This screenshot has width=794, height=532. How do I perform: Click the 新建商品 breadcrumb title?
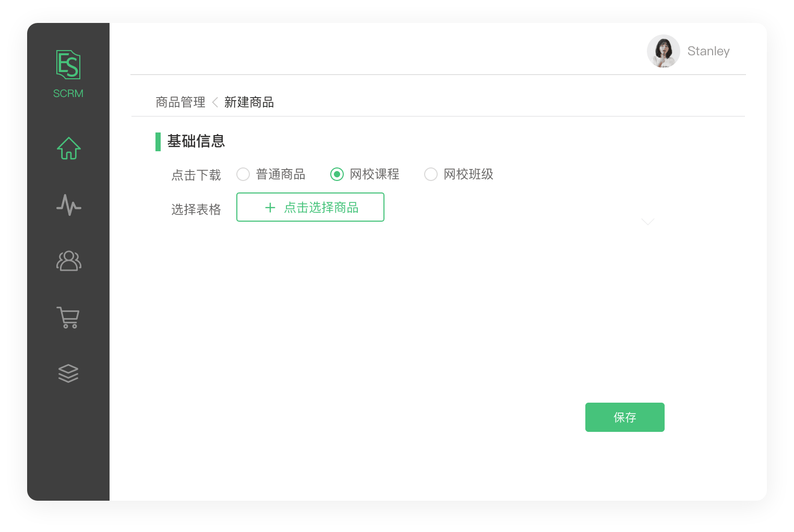click(249, 102)
